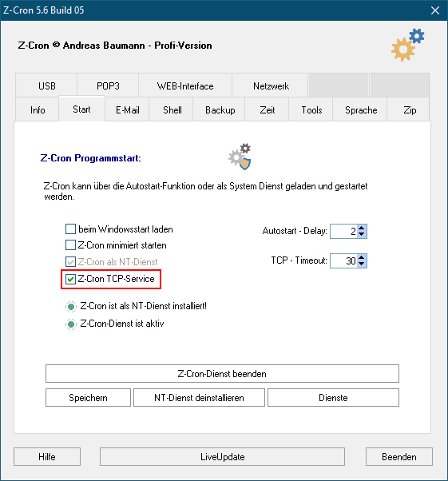This screenshot has height=481, width=448.
Task: Open the USB tab
Action: point(46,85)
